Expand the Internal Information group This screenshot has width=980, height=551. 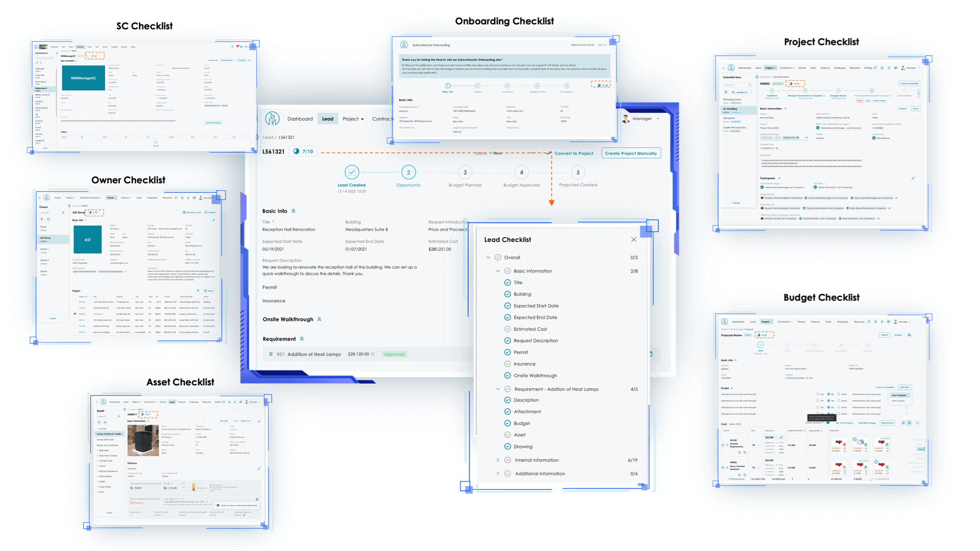coord(498,460)
